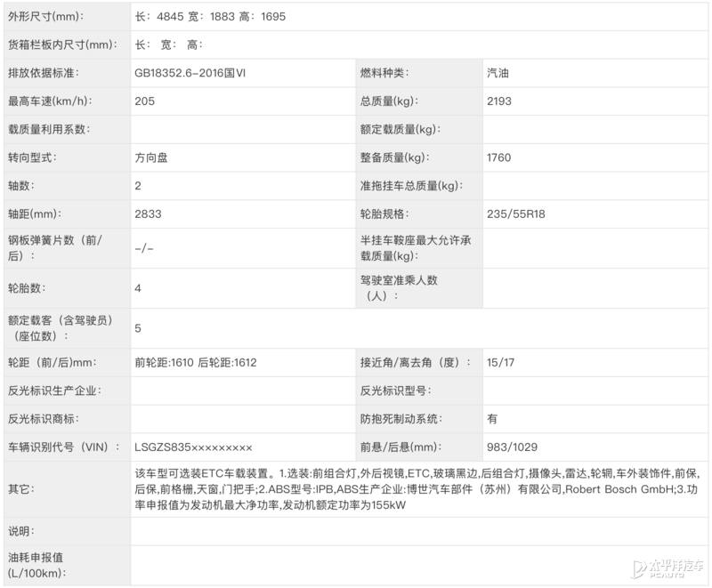Click the top speed value 205

[144, 101]
